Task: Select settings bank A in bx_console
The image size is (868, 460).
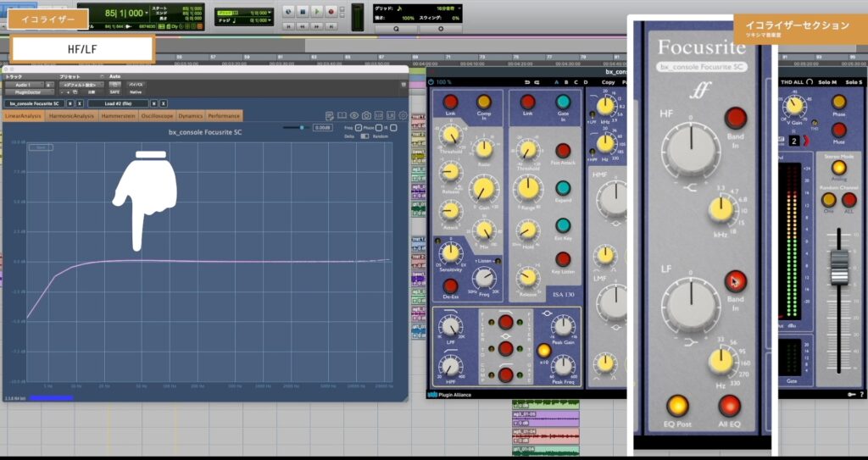Action: click(557, 82)
